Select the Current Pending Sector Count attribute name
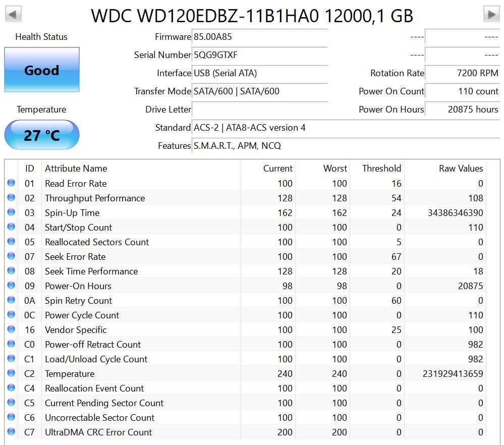504x445 pixels. coord(104,403)
